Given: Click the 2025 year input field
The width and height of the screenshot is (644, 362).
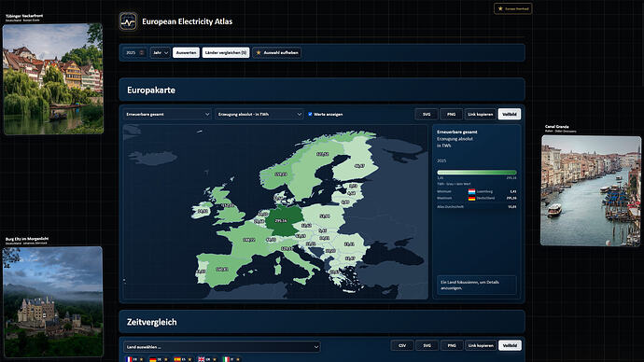Looking at the screenshot, I should pyautogui.click(x=134, y=52).
